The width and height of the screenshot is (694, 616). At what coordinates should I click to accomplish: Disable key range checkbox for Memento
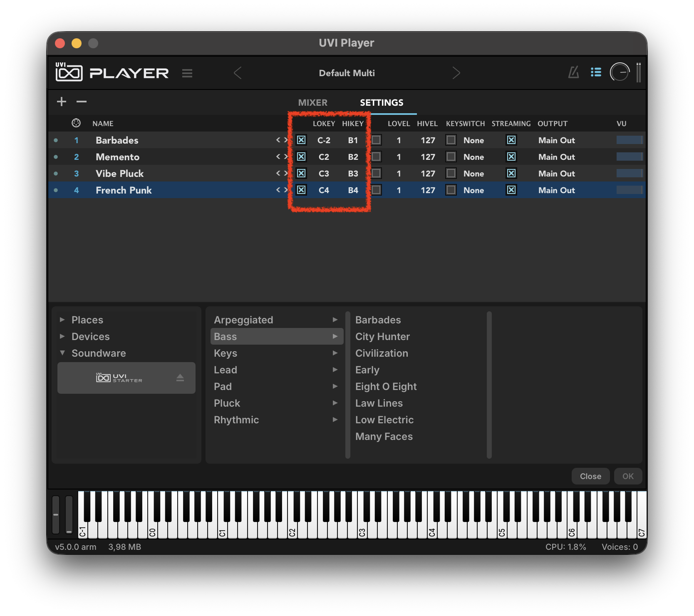coord(301,156)
